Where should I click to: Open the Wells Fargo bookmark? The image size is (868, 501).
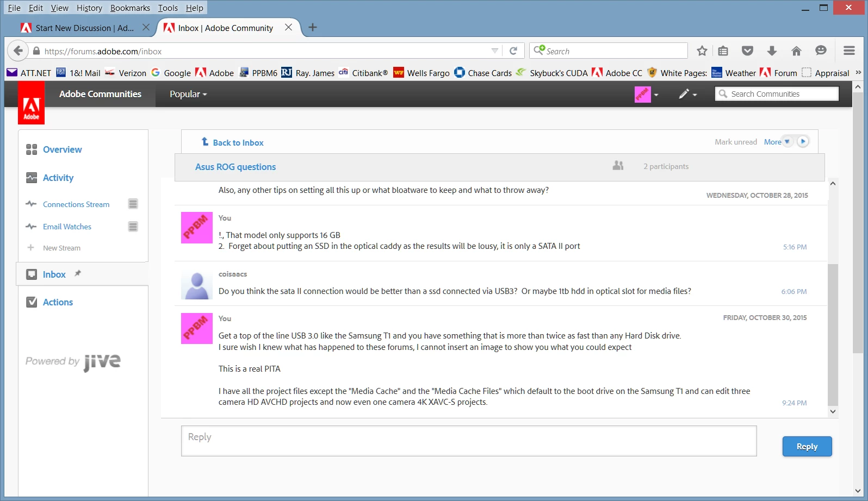pos(421,73)
